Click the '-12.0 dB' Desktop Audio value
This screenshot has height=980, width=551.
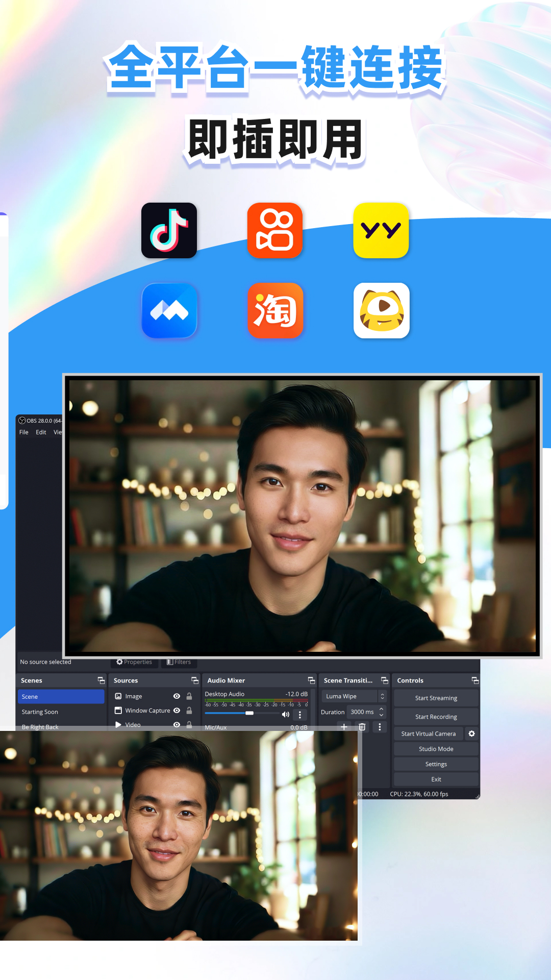click(x=296, y=694)
